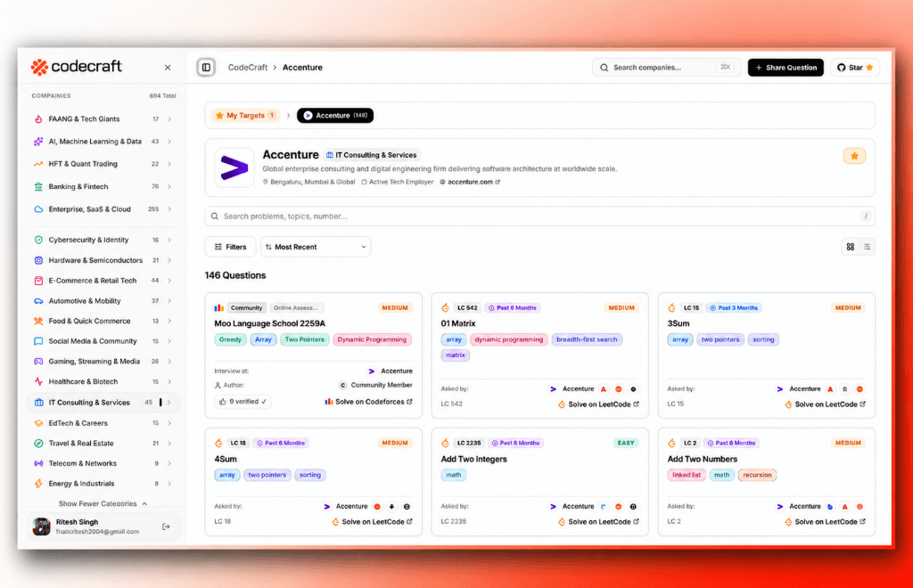Open the Most Recent sort dropdown
This screenshot has width=913, height=588.
click(x=316, y=247)
